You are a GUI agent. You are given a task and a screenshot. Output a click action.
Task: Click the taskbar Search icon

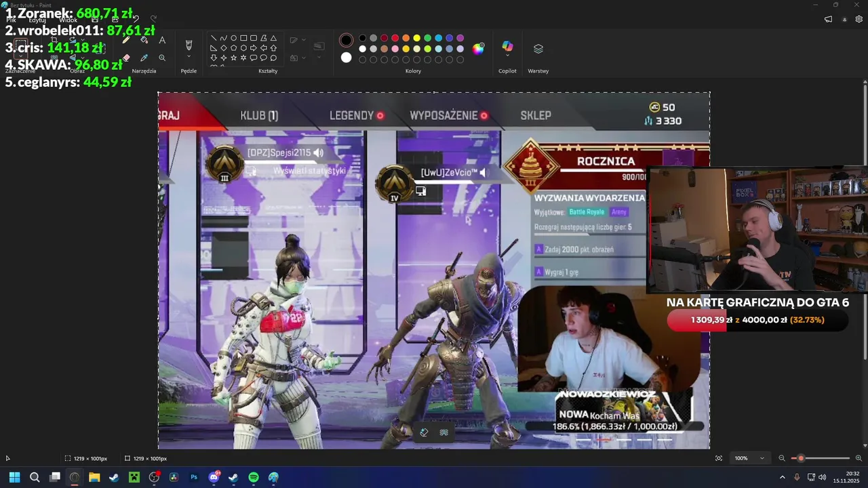35,477
